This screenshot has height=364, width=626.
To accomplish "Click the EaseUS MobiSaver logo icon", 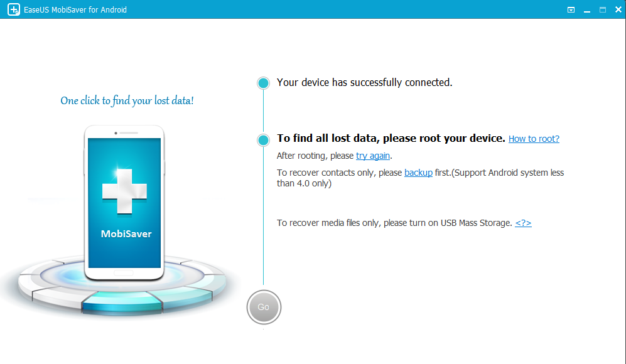I will click(14, 9).
